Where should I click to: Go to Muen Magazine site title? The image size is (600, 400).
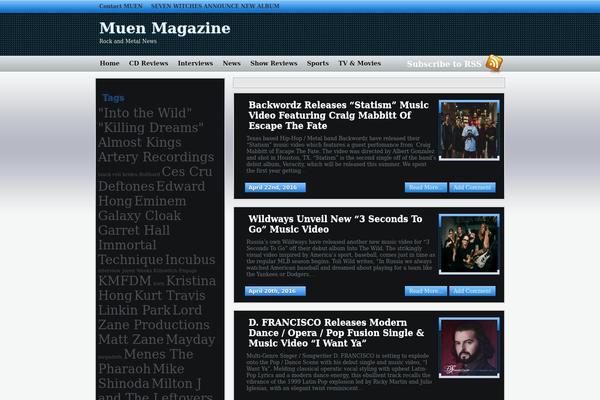tap(165, 28)
